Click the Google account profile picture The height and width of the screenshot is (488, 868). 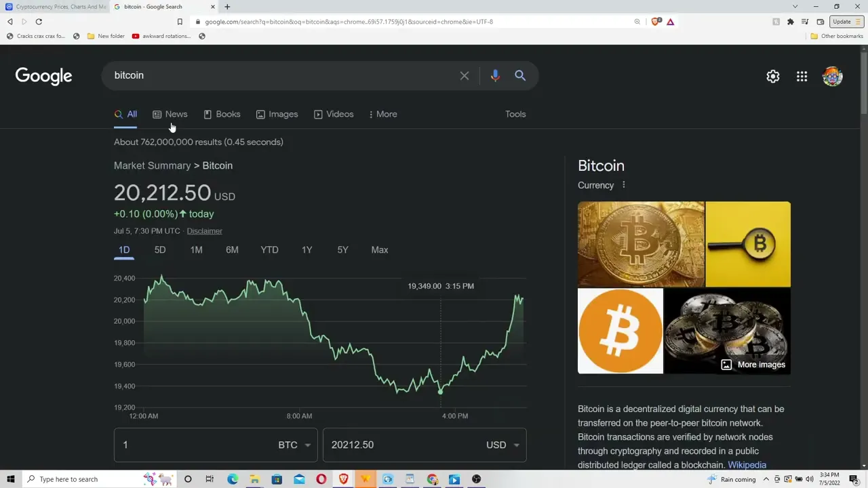tap(833, 77)
